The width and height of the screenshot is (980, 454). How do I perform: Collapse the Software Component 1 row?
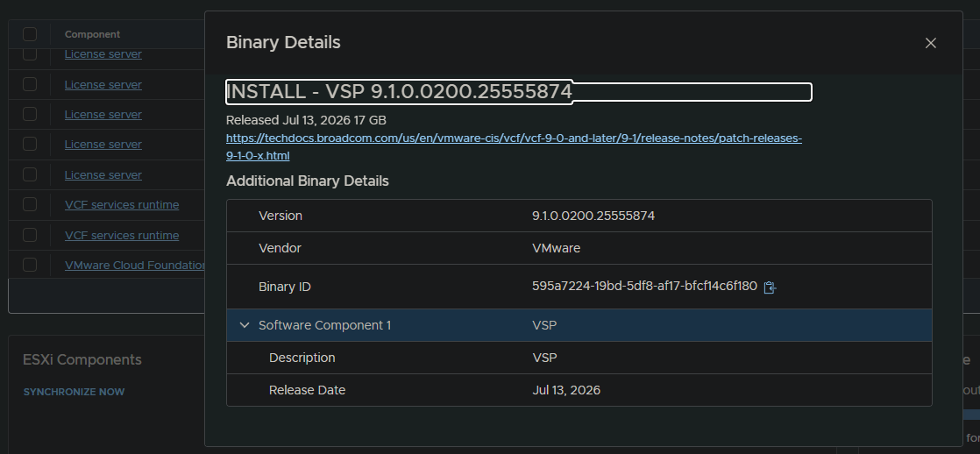(x=245, y=325)
